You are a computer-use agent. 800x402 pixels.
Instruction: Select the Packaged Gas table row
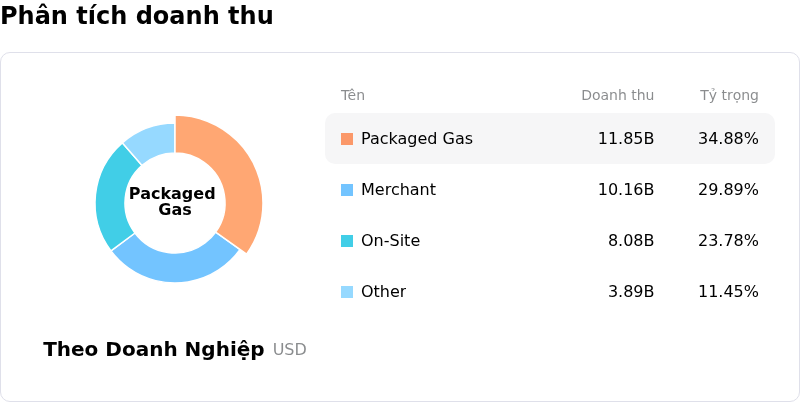click(x=550, y=139)
